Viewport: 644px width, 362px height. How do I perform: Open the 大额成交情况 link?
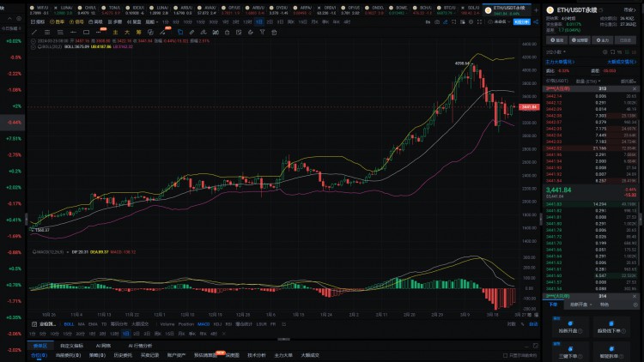pyautogui.click(x=622, y=62)
